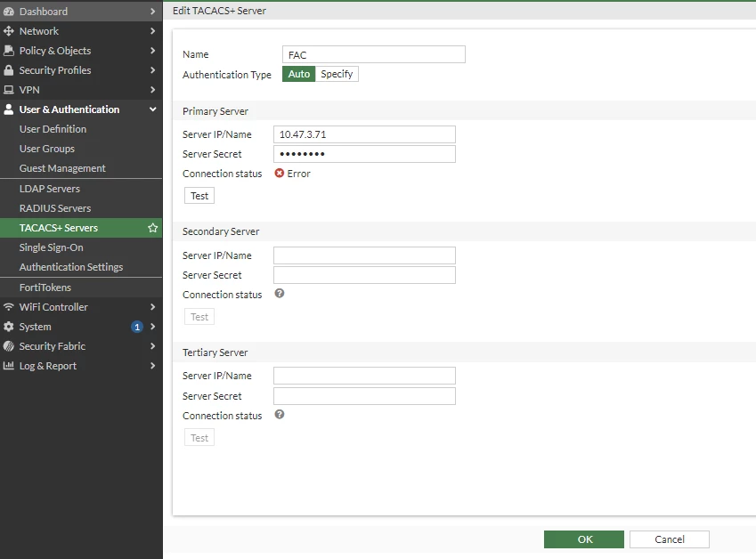The height and width of the screenshot is (559, 756).
Task: Open Authentication Settings page
Action: pyautogui.click(x=81, y=267)
